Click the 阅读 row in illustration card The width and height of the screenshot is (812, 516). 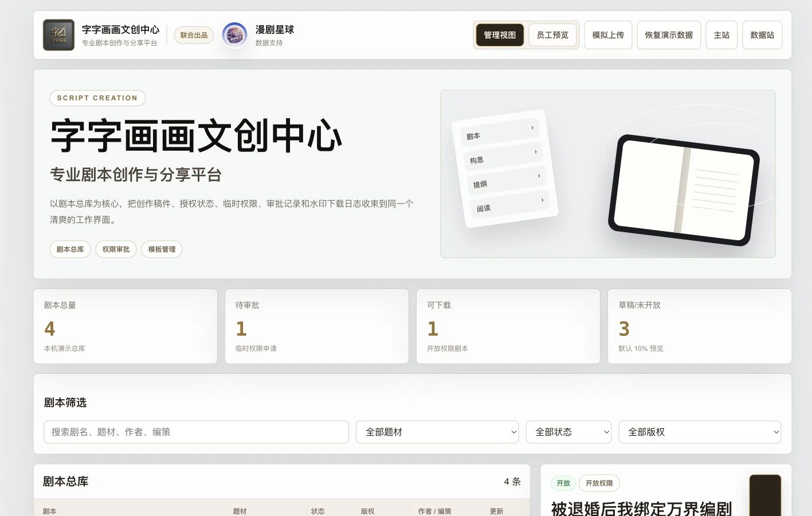coord(510,205)
